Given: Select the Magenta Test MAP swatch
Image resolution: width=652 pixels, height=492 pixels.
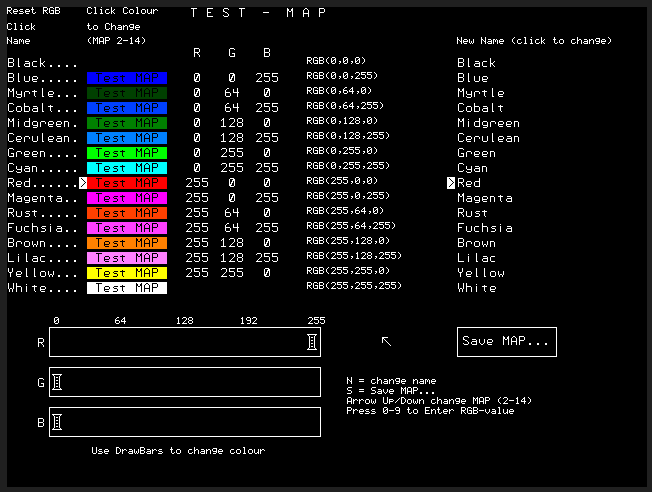Looking at the screenshot, I should 127,198.
